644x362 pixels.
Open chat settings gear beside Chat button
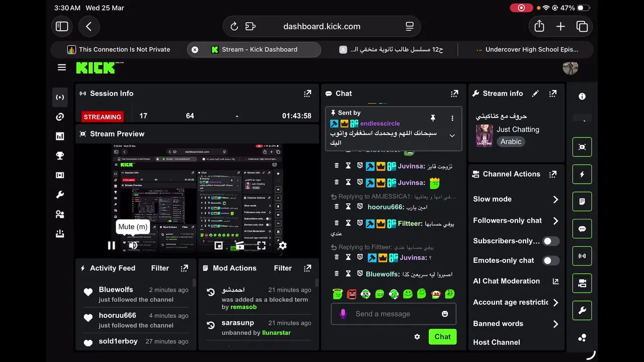click(x=417, y=337)
